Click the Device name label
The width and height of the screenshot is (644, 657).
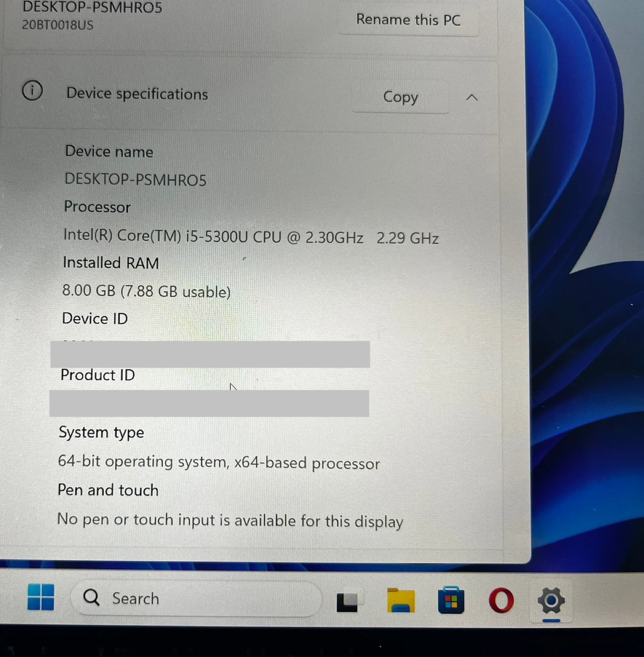(109, 151)
